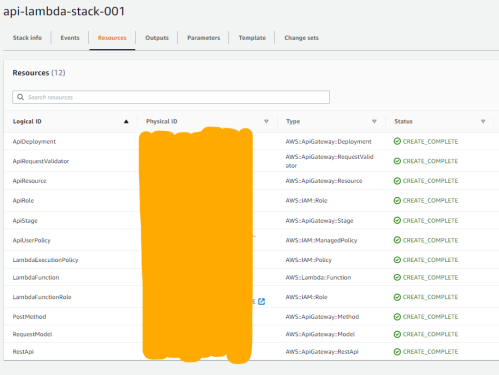This screenshot has width=499, height=375.
Task: Go to the Stack info tab
Action: 27,38
